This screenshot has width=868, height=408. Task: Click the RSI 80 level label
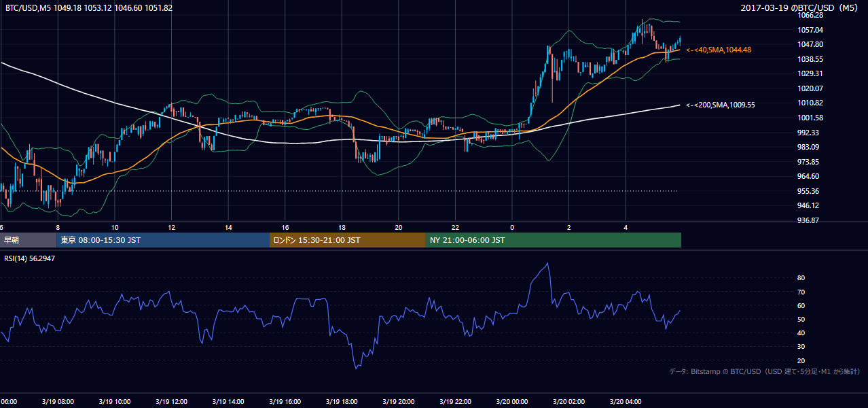tap(801, 278)
